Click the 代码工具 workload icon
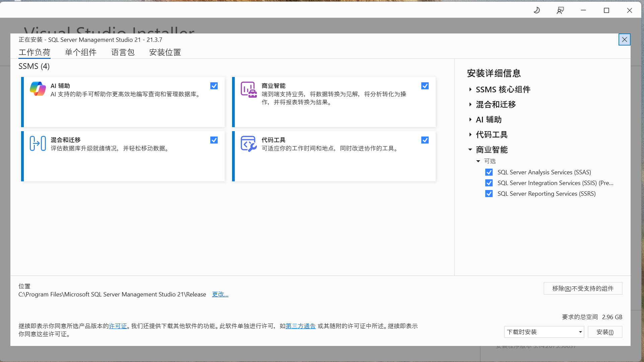The image size is (644, 362). click(248, 144)
